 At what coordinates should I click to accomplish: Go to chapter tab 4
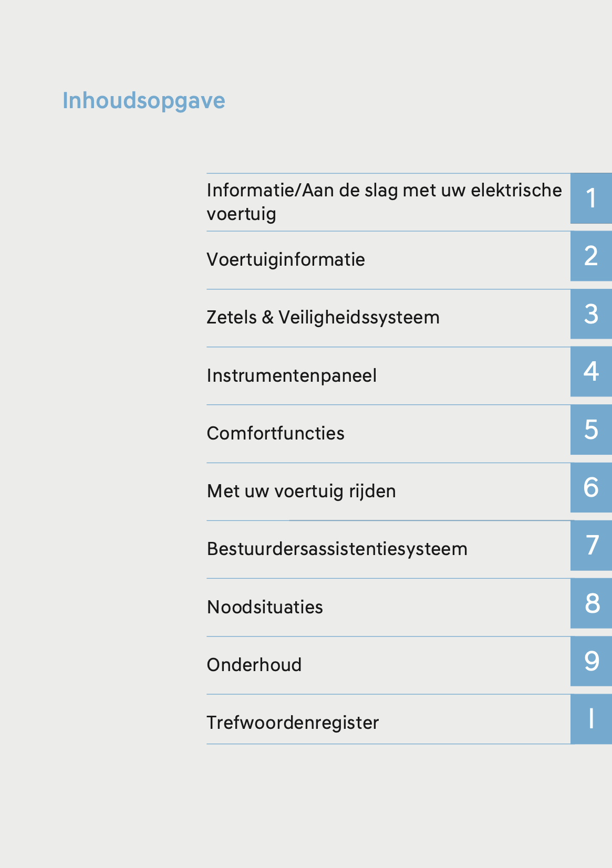tap(591, 372)
